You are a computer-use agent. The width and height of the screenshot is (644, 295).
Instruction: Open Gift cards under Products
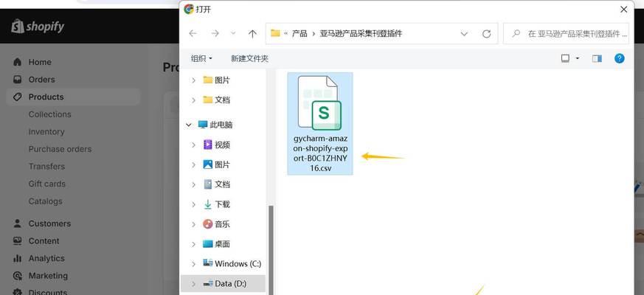(x=46, y=184)
